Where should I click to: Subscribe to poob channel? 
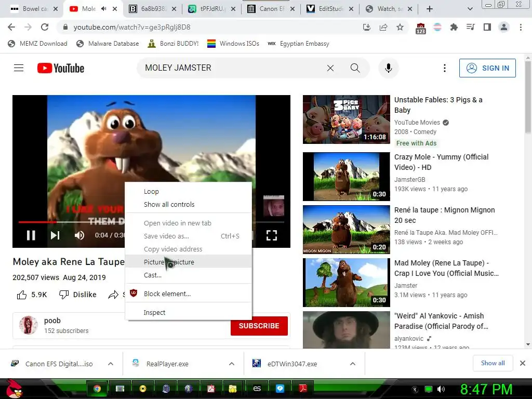(x=259, y=326)
